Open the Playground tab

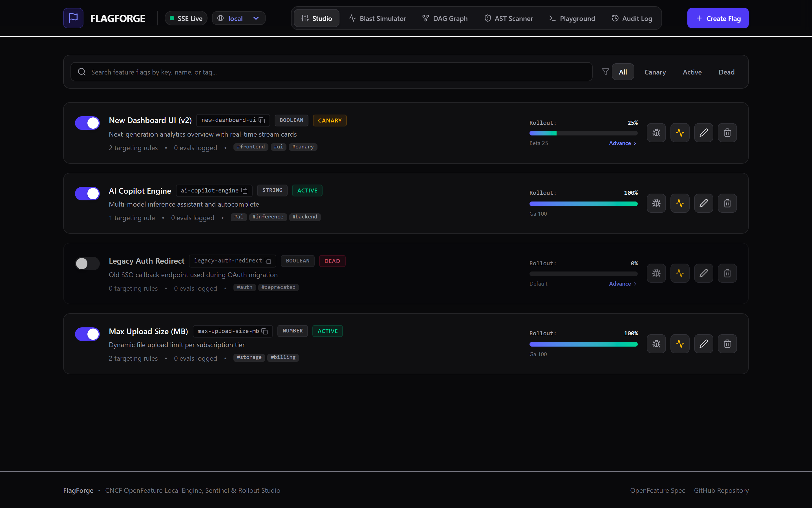click(x=572, y=18)
